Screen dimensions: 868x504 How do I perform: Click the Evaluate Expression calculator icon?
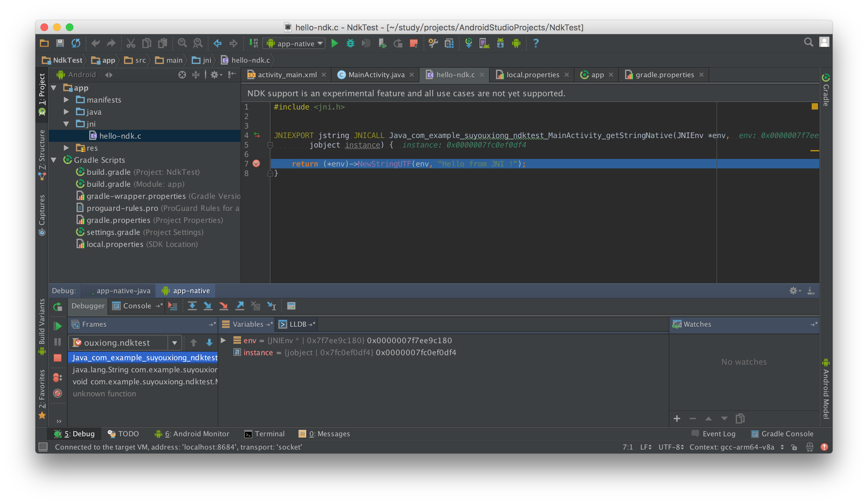291,306
